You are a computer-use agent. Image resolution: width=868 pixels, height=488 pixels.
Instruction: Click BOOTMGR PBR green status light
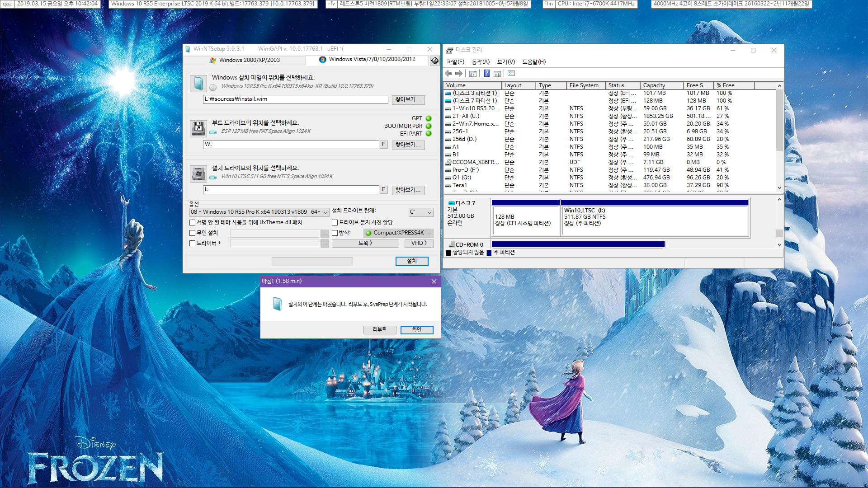pos(429,126)
